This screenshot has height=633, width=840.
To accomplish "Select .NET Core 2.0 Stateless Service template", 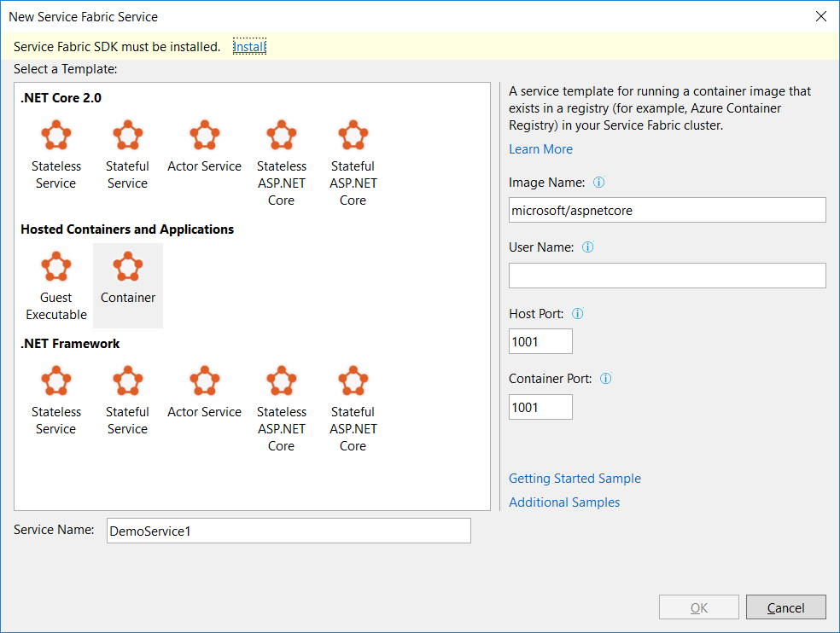I will click(56, 154).
